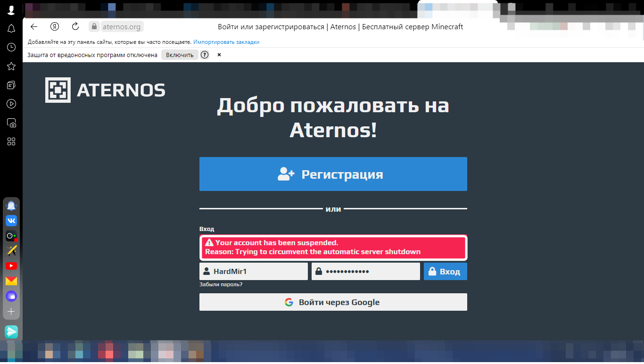This screenshot has height=364, width=644.
Task: Open the notifications bell in the browser sidebar
Action: tap(11, 29)
